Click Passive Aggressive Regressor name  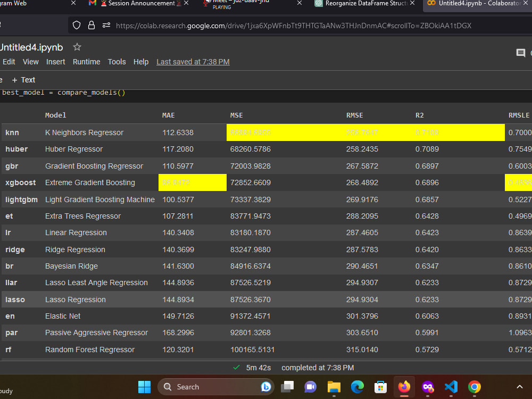click(96, 333)
